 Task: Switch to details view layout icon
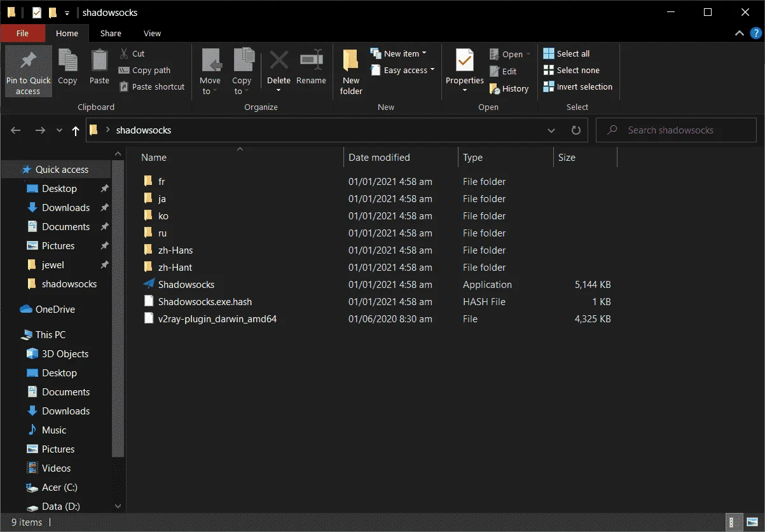734,522
